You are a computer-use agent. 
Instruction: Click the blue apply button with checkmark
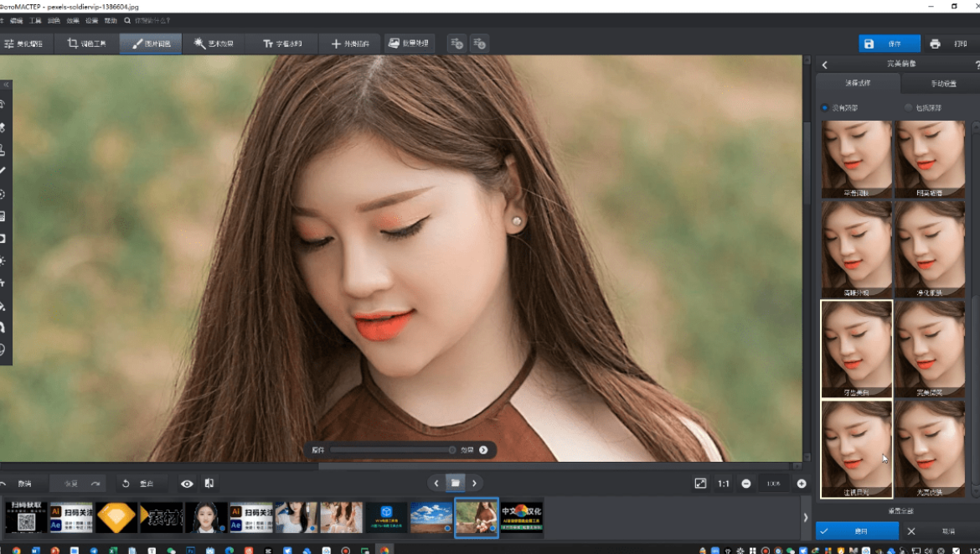(x=856, y=531)
